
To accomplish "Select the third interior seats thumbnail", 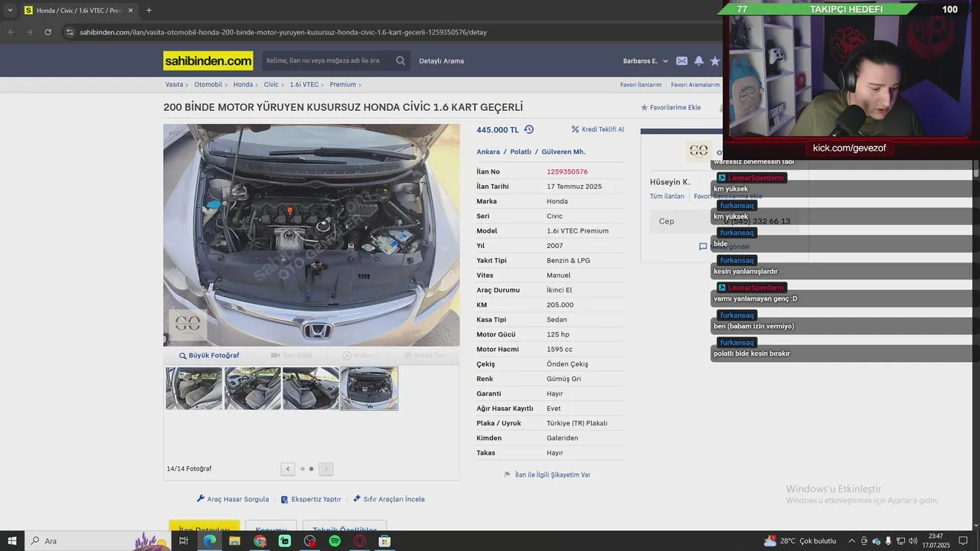I will click(x=311, y=388).
